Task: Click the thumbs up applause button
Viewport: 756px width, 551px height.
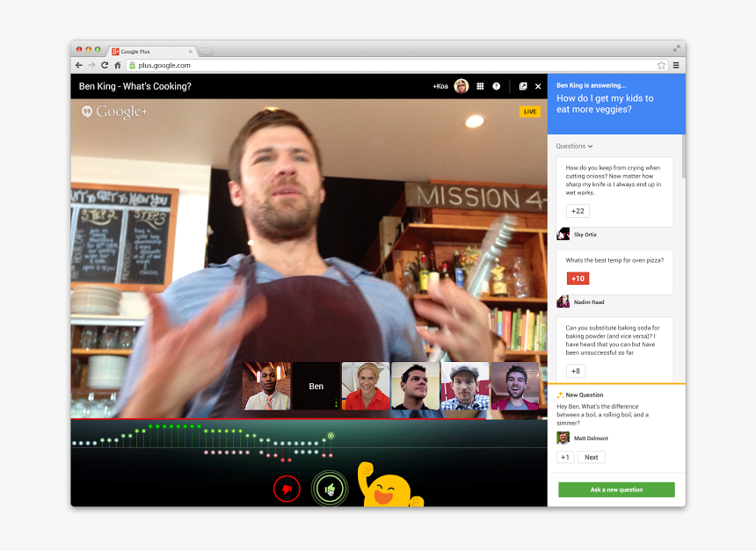Action: (330, 489)
